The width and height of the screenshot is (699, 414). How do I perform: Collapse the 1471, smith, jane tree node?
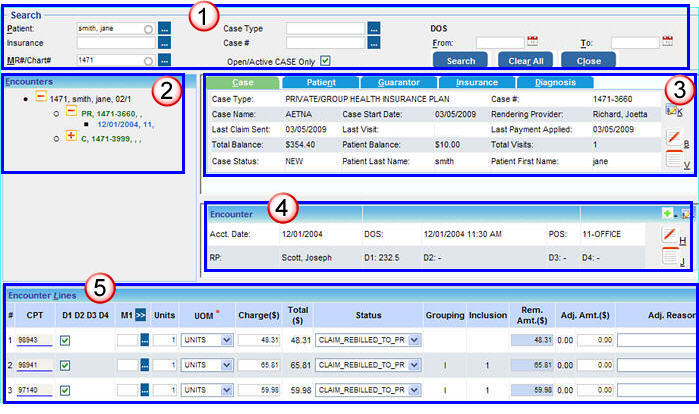click(x=40, y=98)
